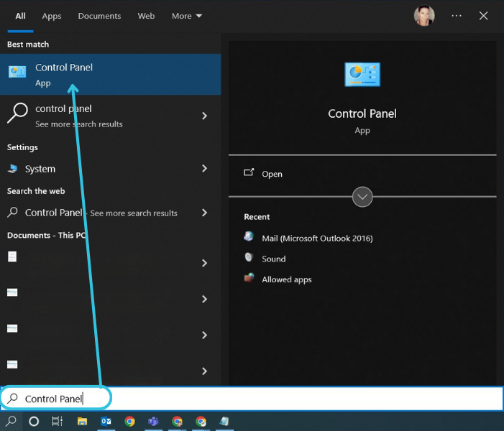504x431 pixels.
Task: Switch to the Apps tab
Action: 52,16
